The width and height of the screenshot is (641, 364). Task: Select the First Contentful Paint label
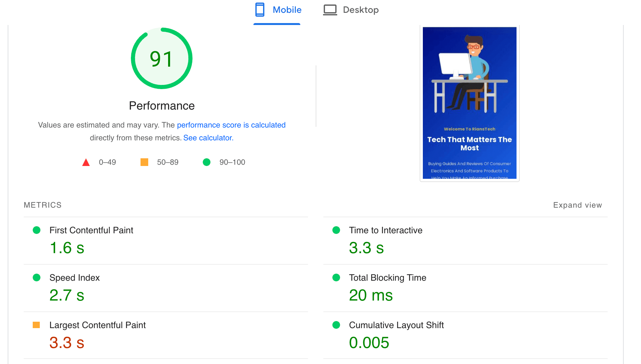pos(91,230)
